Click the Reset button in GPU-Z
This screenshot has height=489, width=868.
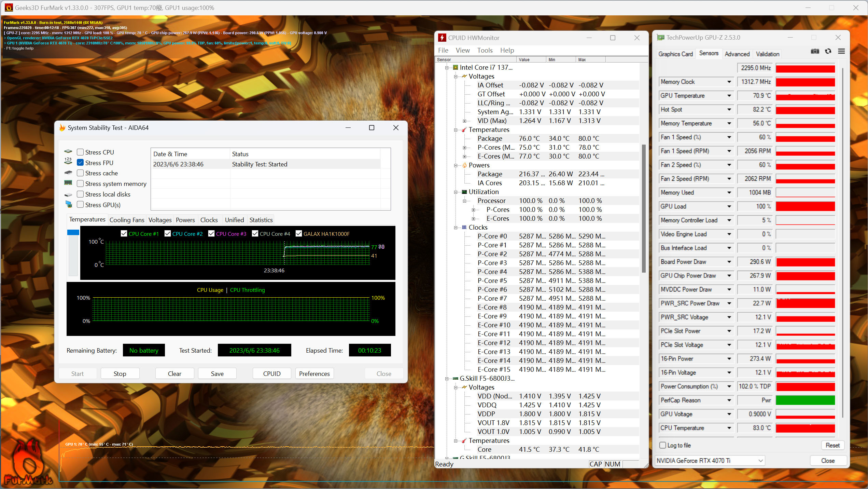[832, 445]
